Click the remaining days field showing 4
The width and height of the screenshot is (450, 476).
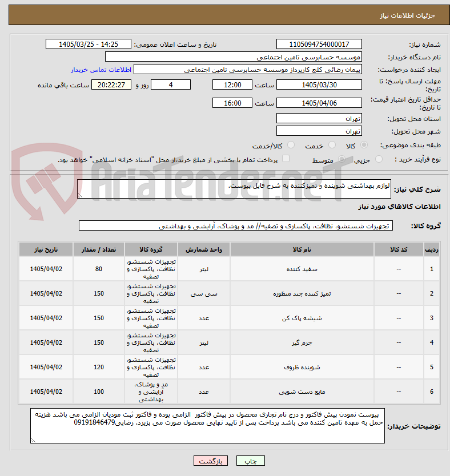[x=171, y=84]
